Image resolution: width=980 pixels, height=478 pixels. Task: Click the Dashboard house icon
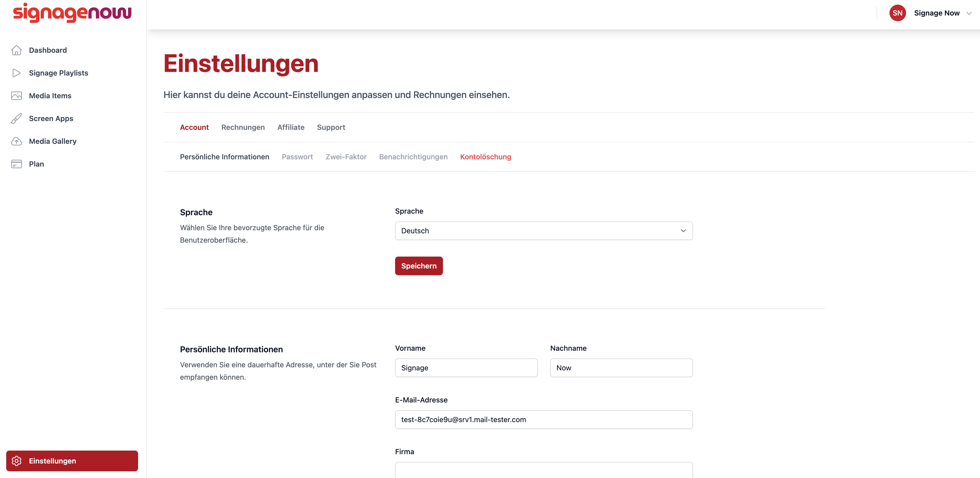click(16, 50)
